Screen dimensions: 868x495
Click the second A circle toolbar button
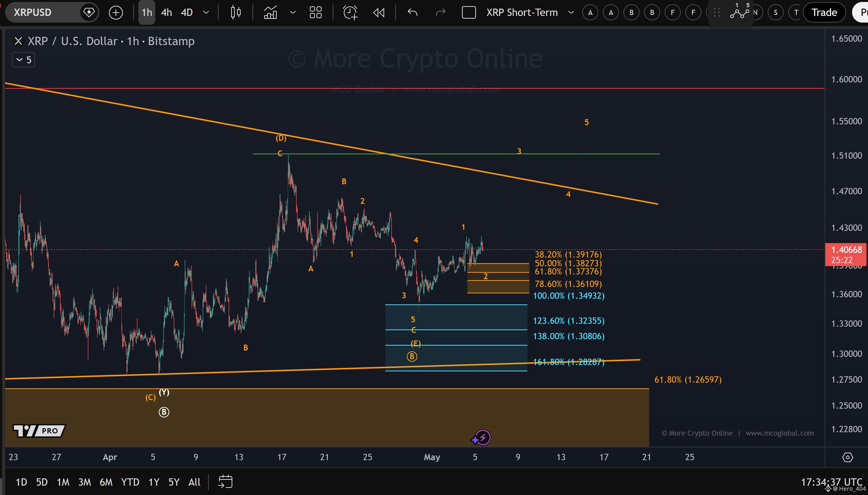(x=611, y=13)
